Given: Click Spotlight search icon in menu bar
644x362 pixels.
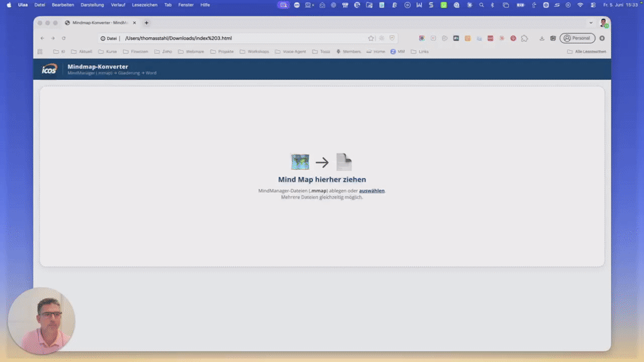Looking at the screenshot, I should point(481,5).
